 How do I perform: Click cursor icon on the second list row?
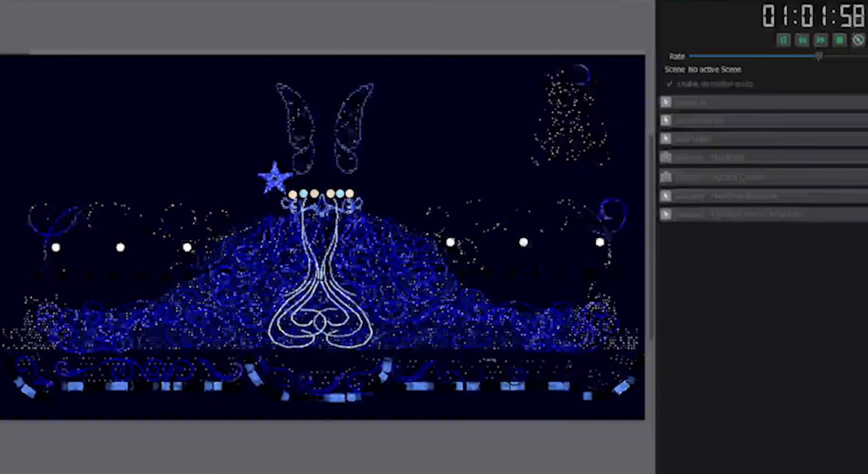tap(666, 120)
